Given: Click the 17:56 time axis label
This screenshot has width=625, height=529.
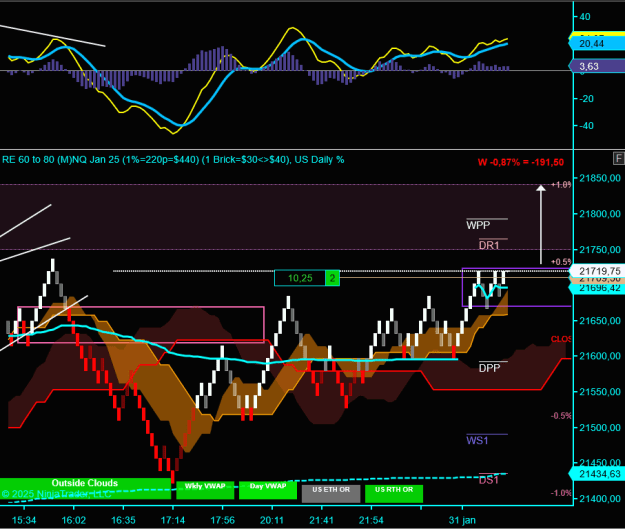Looking at the screenshot, I should [222, 520].
